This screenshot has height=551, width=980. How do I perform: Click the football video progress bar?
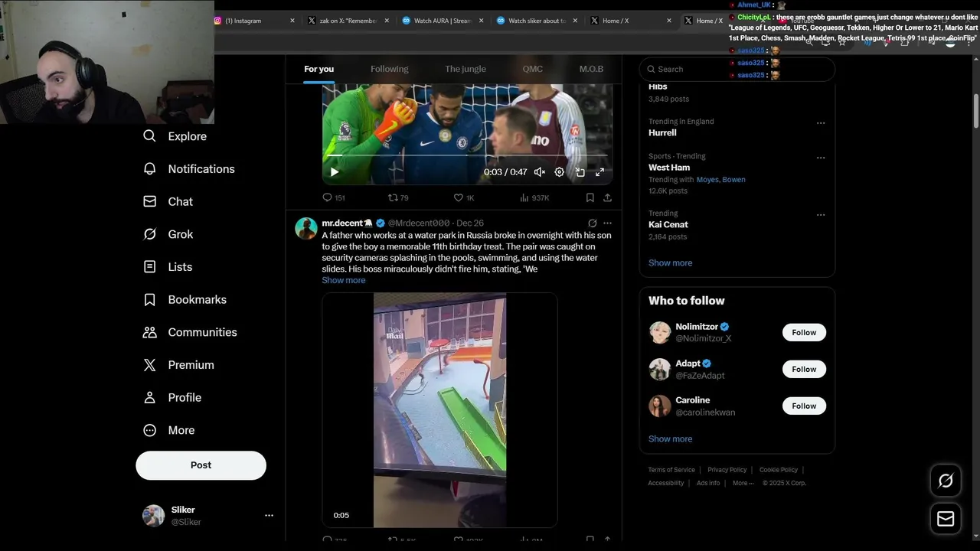(467, 156)
